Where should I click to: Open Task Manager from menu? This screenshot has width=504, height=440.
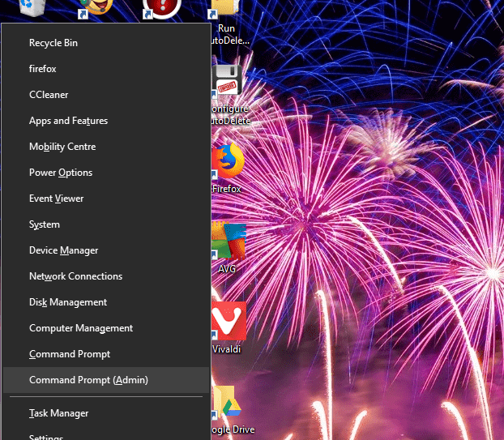(106, 413)
